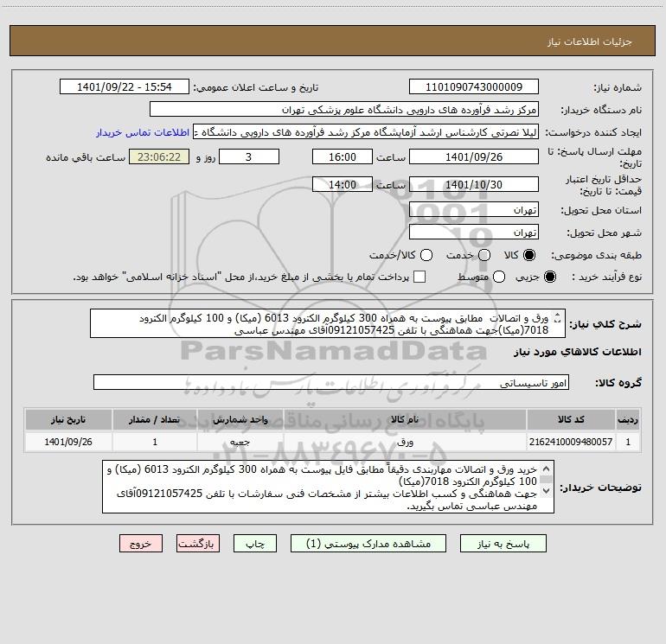The height and width of the screenshot is (644, 666).
Task: Click the delivery city تهران field
Action: pos(474,233)
